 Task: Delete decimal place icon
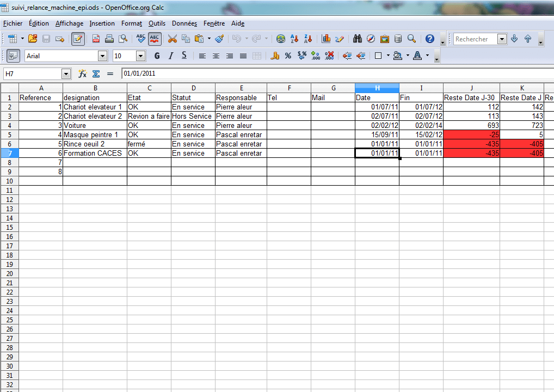[329, 56]
